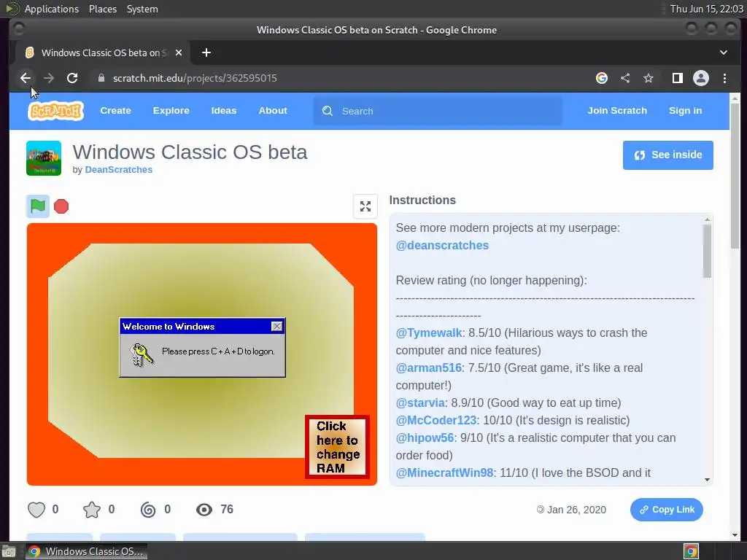Click instructions scrollbar down arrow
This screenshot has width=747, height=560.
pos(707,480)
